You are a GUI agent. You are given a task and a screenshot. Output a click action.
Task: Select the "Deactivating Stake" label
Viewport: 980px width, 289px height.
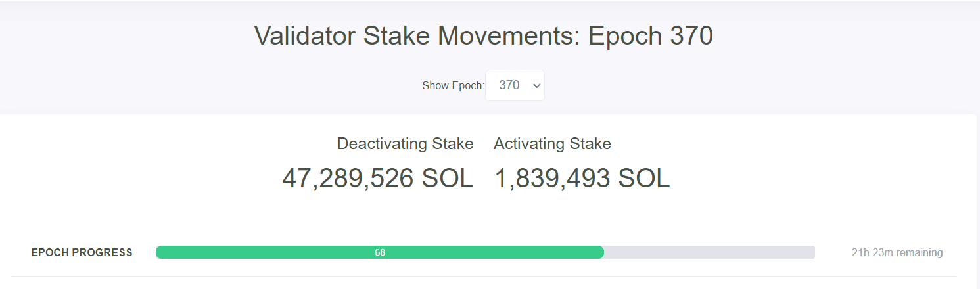[405, 144]
